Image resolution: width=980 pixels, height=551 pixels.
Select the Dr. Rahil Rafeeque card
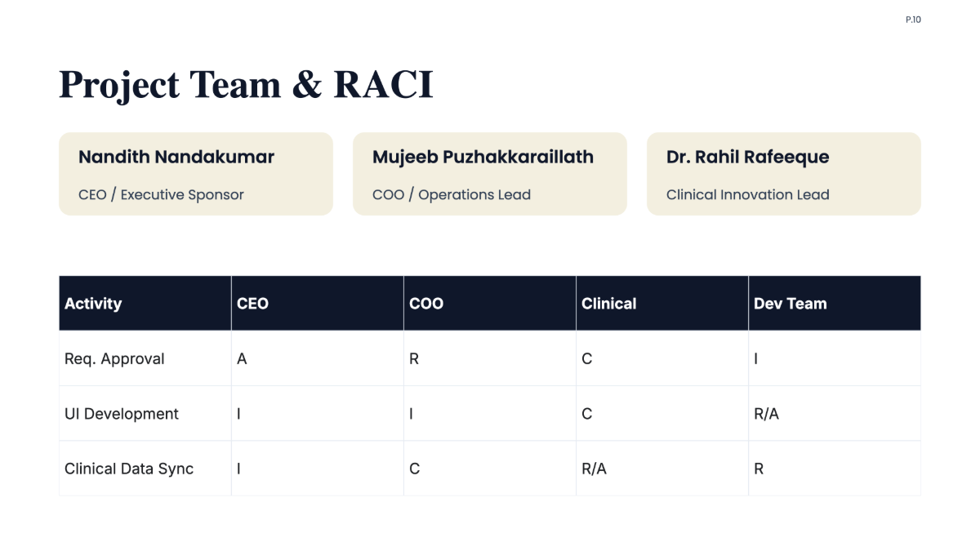click(x=784, y=174)
